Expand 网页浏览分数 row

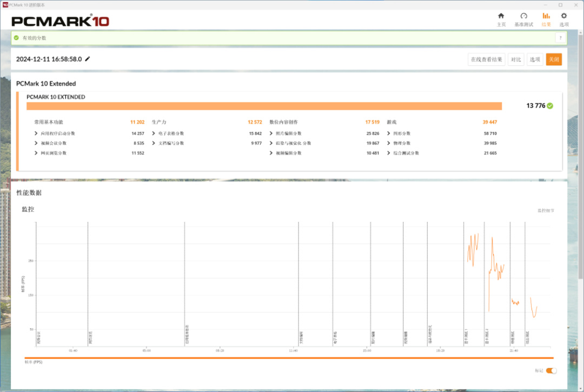click(x=36, y=153)
